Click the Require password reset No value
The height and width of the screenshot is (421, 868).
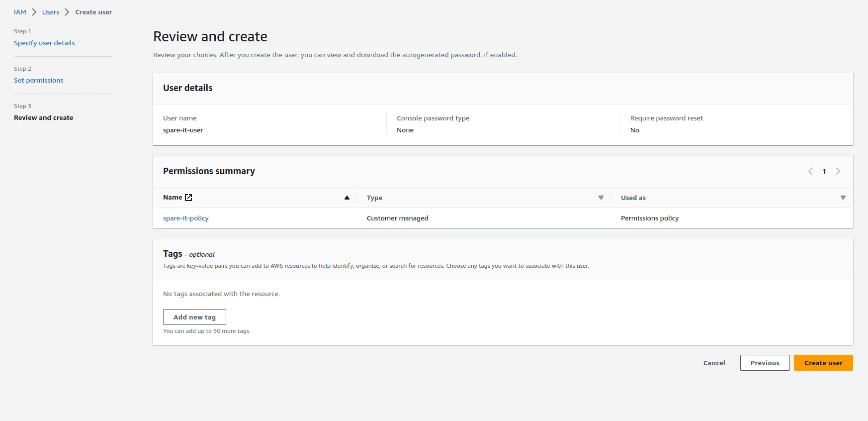point(635,130)
